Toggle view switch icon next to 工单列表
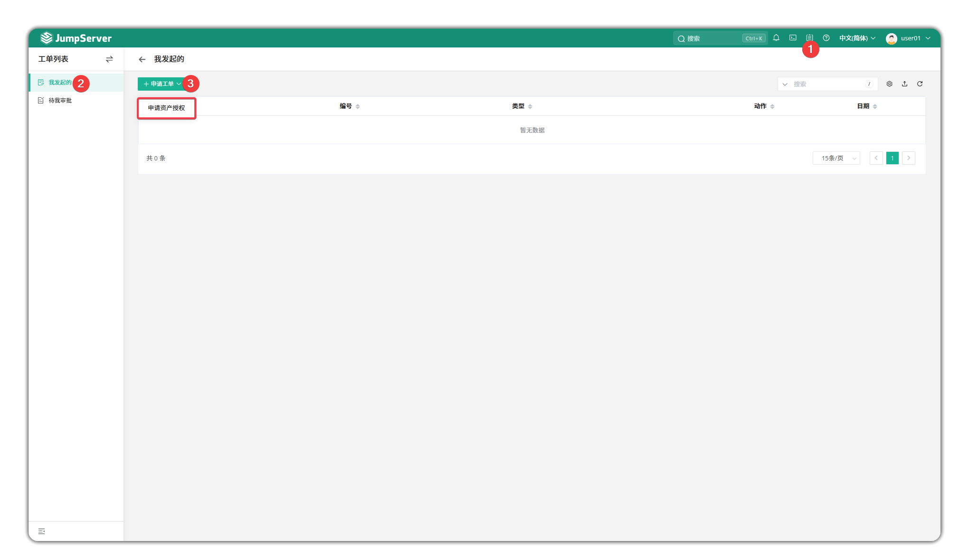Image resolution: width=969 pixels, height=560 pixels. click(x=109, y=59)
